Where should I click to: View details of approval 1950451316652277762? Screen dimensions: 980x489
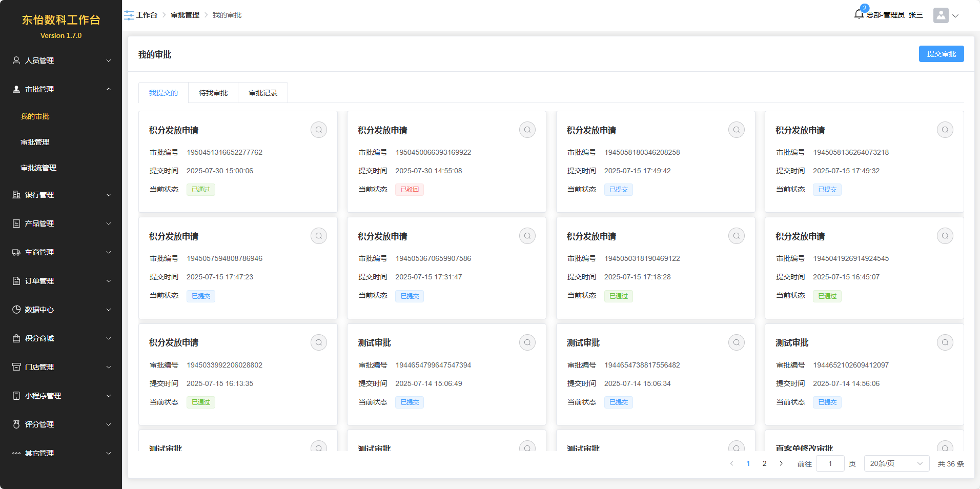click(318, 130)
